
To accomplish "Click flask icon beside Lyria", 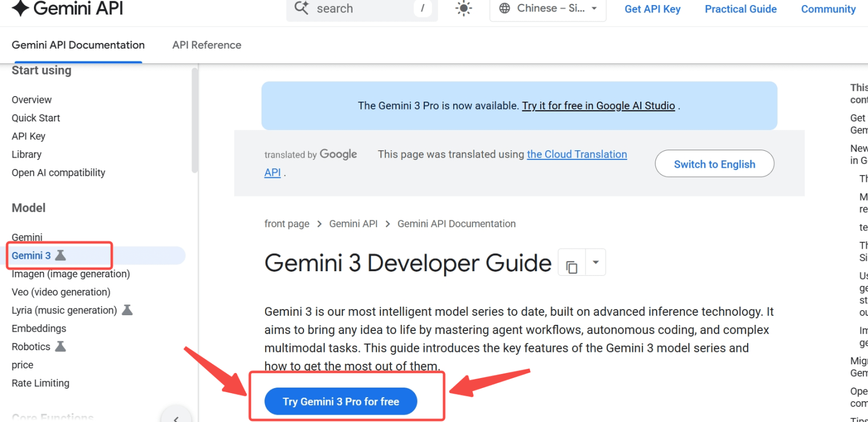I will (127, 310).
